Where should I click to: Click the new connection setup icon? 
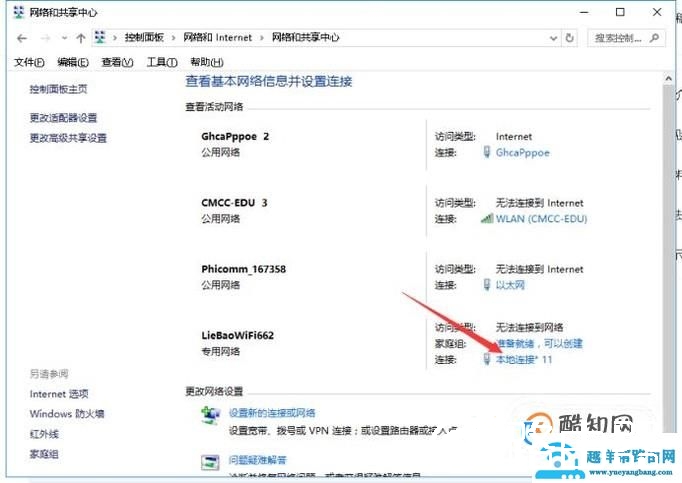[x=211, y=416]
